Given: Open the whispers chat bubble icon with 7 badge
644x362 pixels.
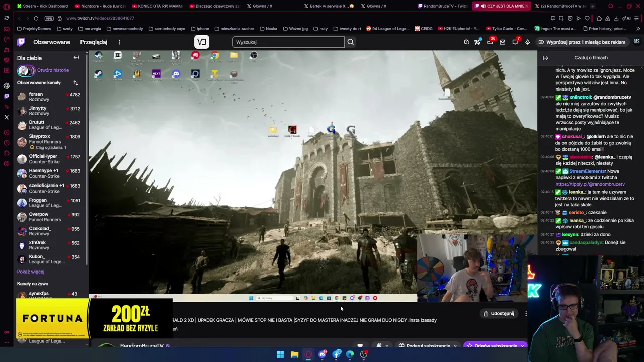Looking at the screenshot, I should click(x=515, y=42).
